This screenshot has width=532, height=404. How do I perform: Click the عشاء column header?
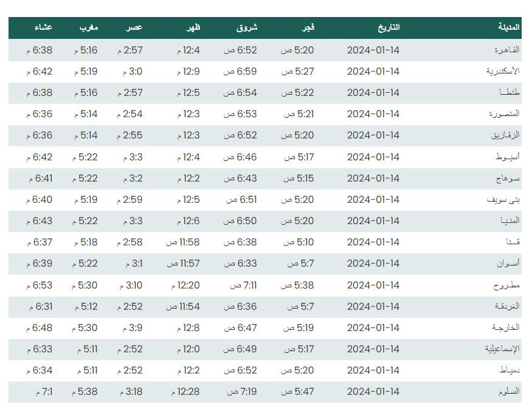(x=43, y=27)
